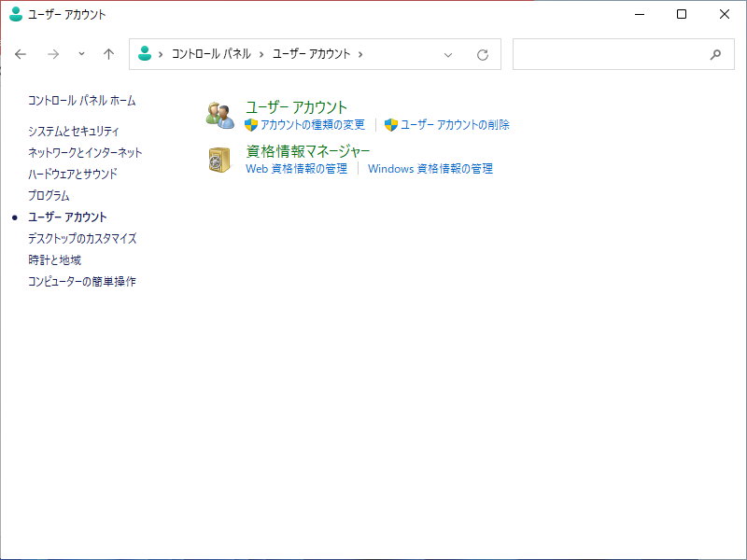Click the two-users ユーザー アカウント icon
This screenshot has height=560, width=747.
click(x=220, y=115)
